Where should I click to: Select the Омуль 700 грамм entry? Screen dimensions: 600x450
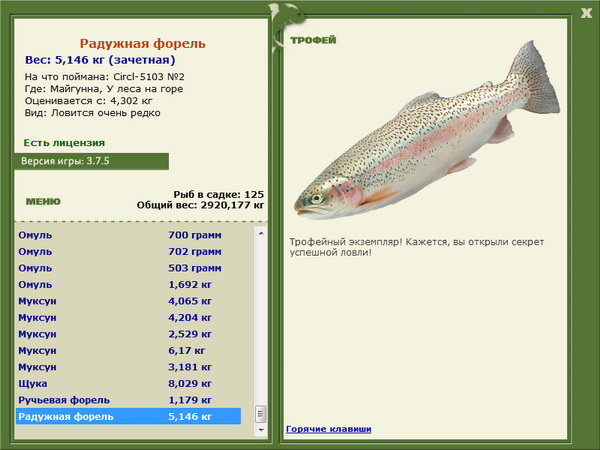coord(129,235)
